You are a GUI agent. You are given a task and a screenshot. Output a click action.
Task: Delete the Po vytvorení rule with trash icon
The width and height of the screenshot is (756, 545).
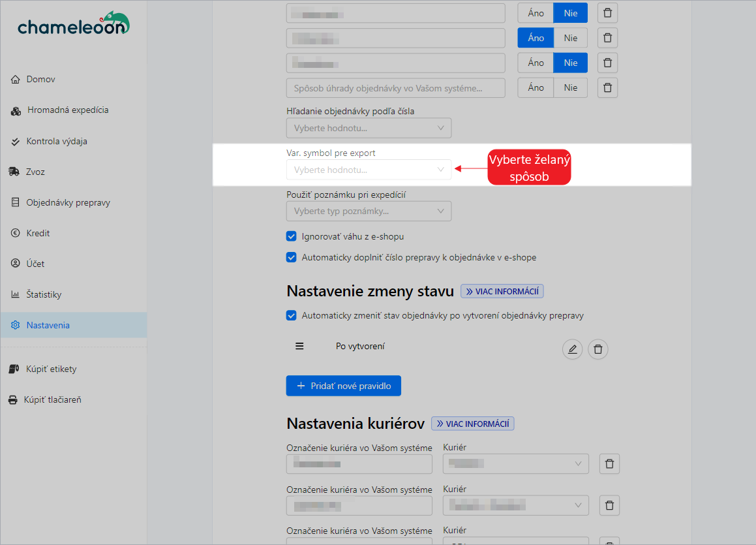[x=597, y=349]
